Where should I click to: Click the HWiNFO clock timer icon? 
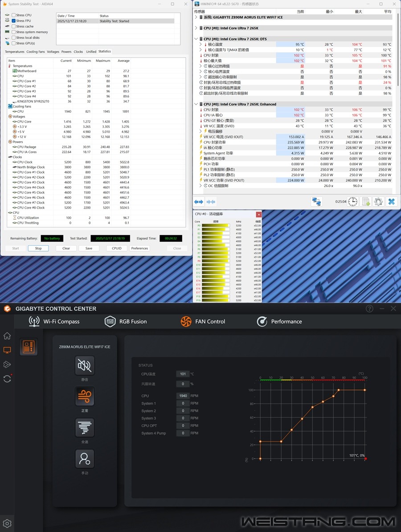[x=352, y=202]
